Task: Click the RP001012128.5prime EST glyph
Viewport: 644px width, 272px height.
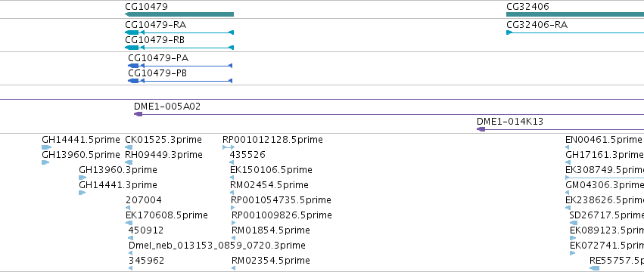Action: (x=229, y=147)
